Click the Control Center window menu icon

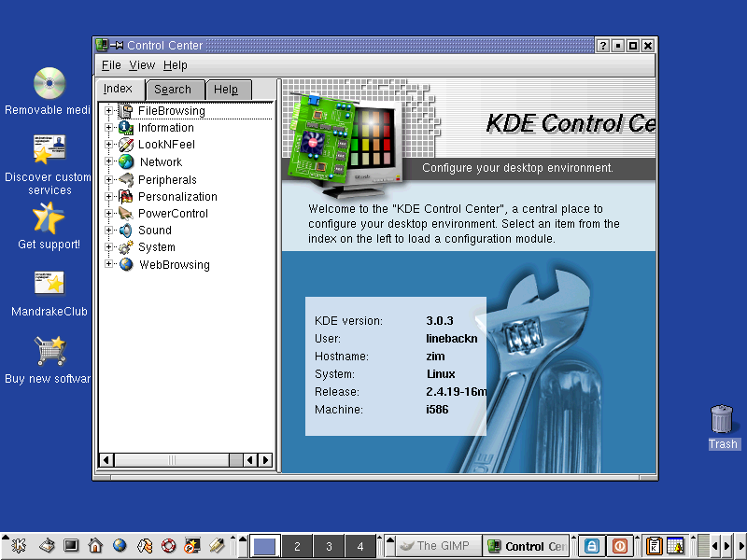tap(102, 45)
